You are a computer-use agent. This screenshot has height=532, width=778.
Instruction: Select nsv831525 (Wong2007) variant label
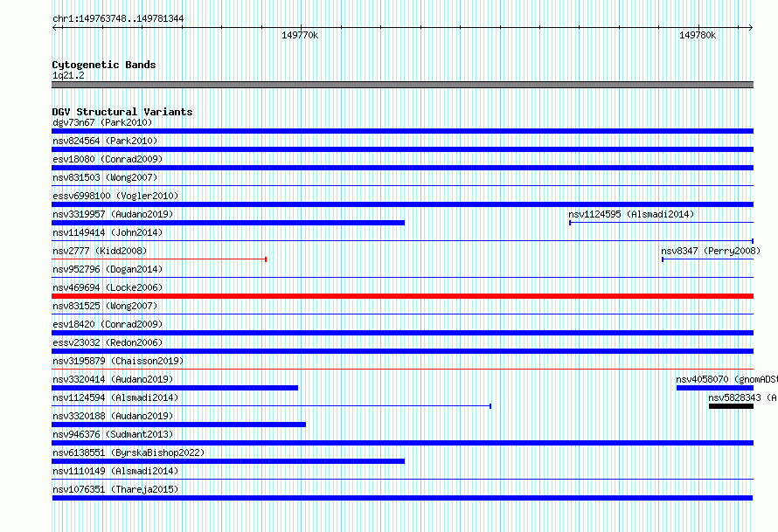pyautogui.click(x=105, y=306)
